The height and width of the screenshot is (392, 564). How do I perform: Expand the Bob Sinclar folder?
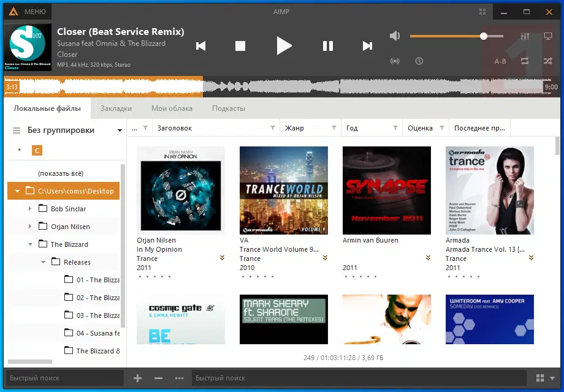(30, 209)
